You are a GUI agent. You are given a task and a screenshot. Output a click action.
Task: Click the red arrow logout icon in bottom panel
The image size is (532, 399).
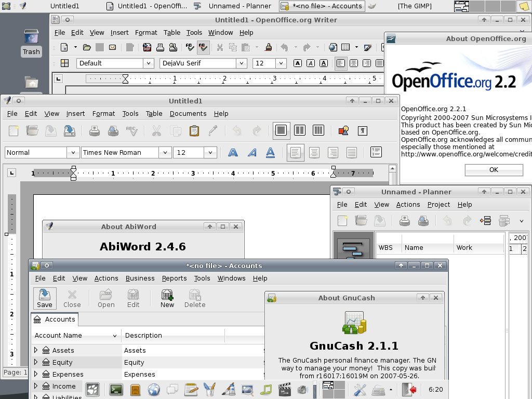pos(409,390)
